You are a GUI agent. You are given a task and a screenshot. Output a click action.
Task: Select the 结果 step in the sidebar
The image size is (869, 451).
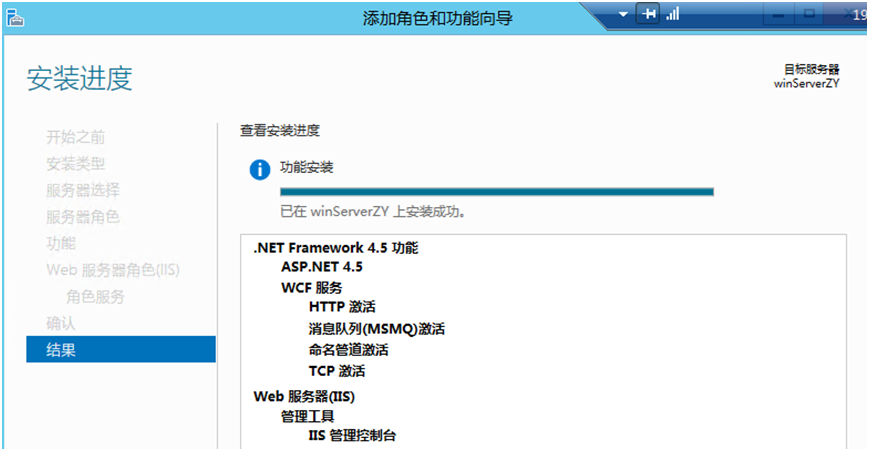[121, 349]
